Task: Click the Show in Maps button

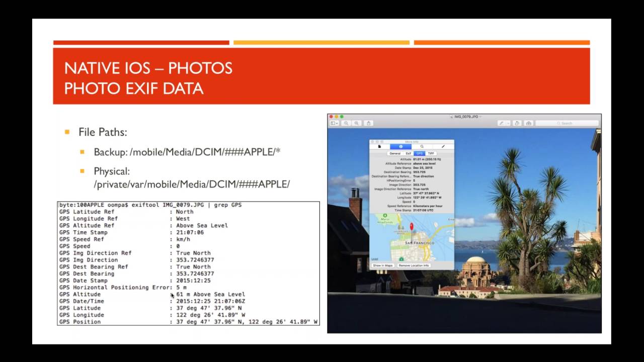Action: pyautogui.click(x=383, y=265)
